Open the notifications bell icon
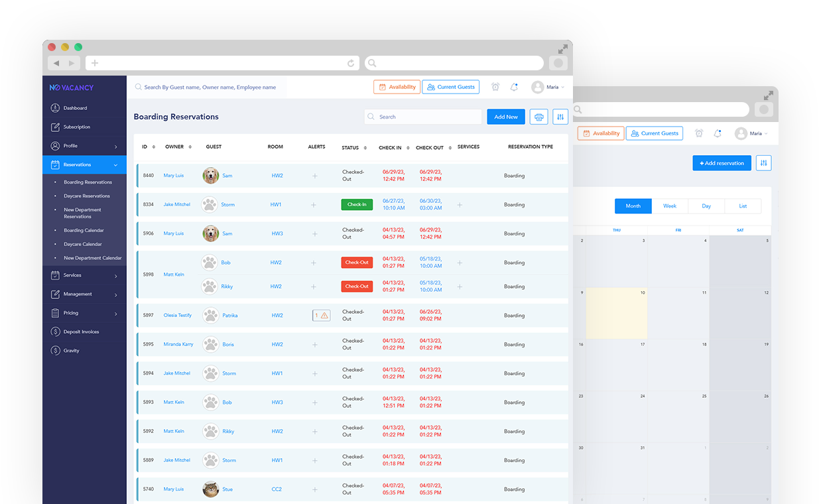 [x=514, y=87]
